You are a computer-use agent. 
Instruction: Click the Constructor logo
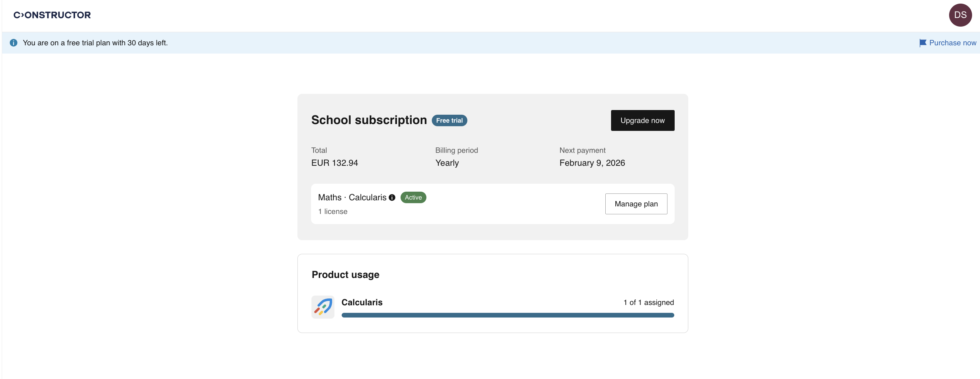[x=52, y=15]
